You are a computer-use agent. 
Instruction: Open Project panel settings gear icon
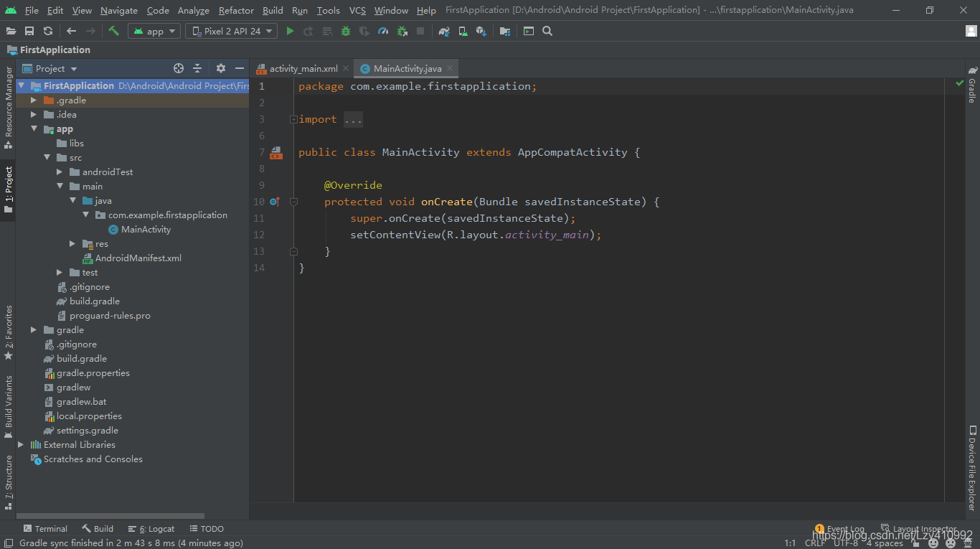point(221,68)
